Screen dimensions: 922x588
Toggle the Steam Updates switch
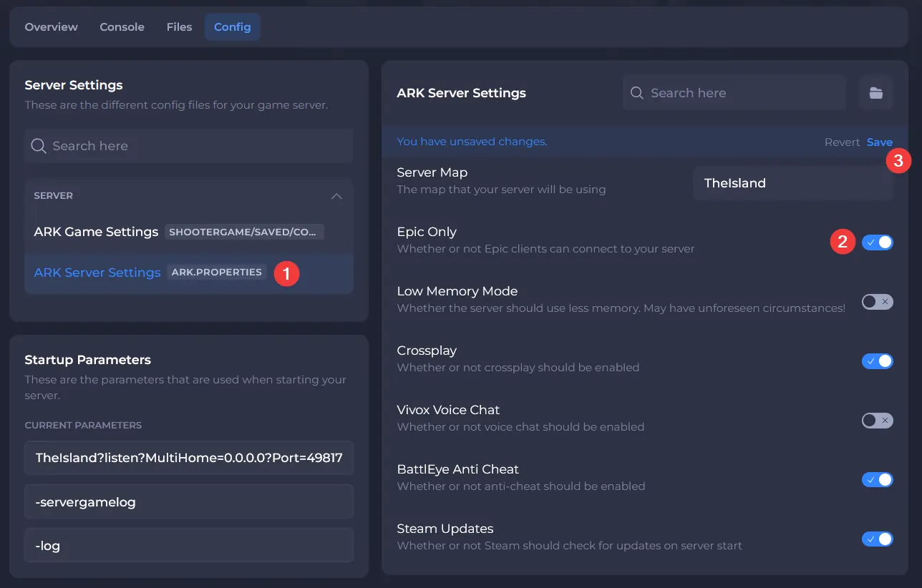click(877, 539)
